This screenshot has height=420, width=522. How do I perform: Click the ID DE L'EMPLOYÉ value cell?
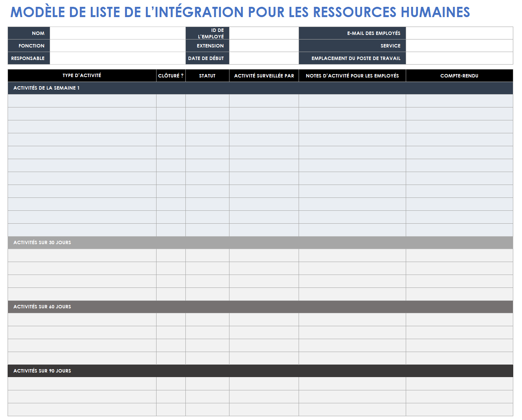[264, 33]
